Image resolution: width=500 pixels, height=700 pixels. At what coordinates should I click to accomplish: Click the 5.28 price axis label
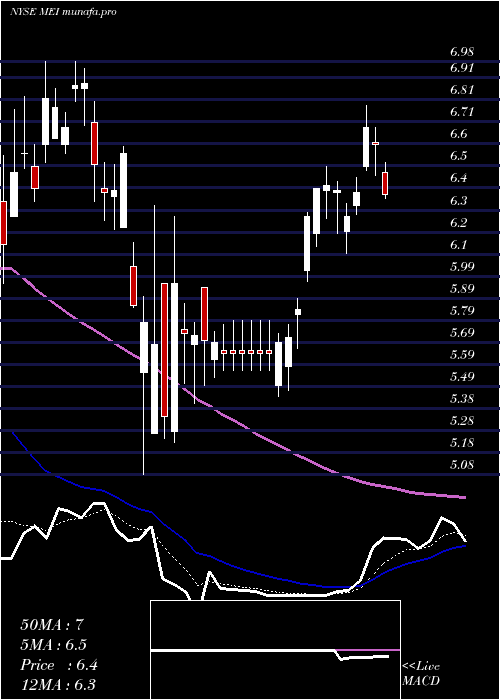click(x=462, y=421)
